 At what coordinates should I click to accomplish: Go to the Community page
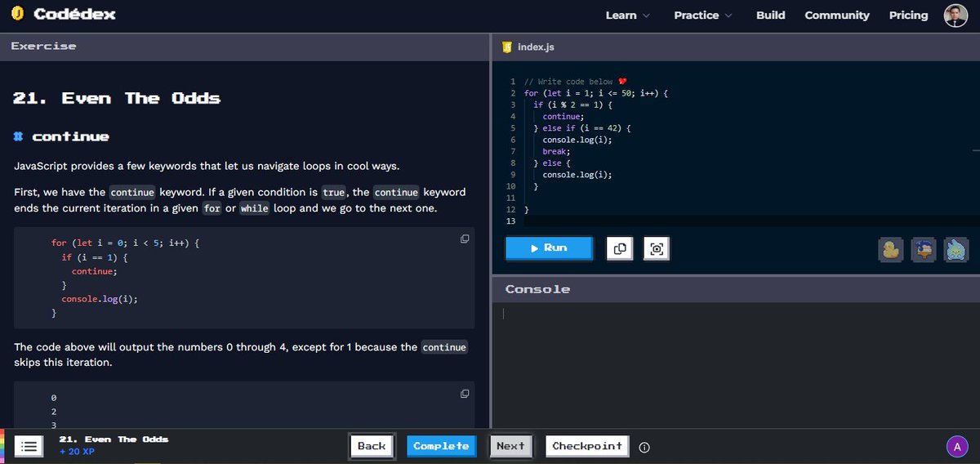click(837, 15)
